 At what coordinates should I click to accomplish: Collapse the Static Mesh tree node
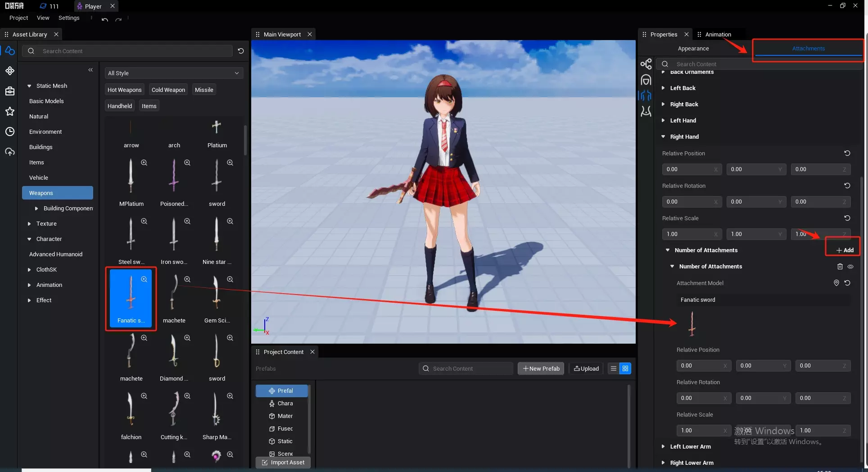(x=29, y=86)
